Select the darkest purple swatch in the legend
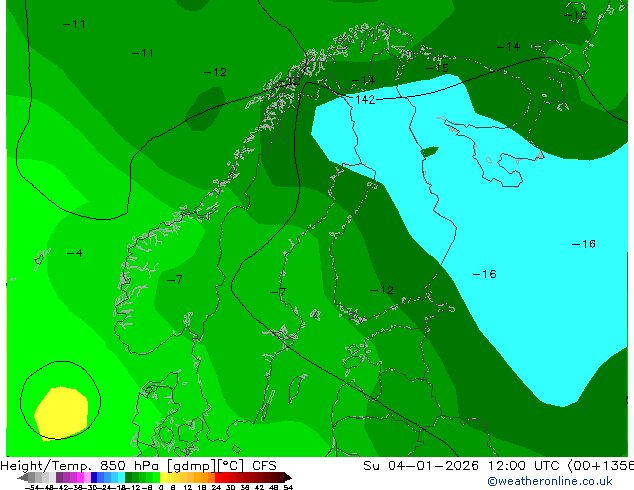The width and height of the screenshot is (634, 490). point(59,477)
